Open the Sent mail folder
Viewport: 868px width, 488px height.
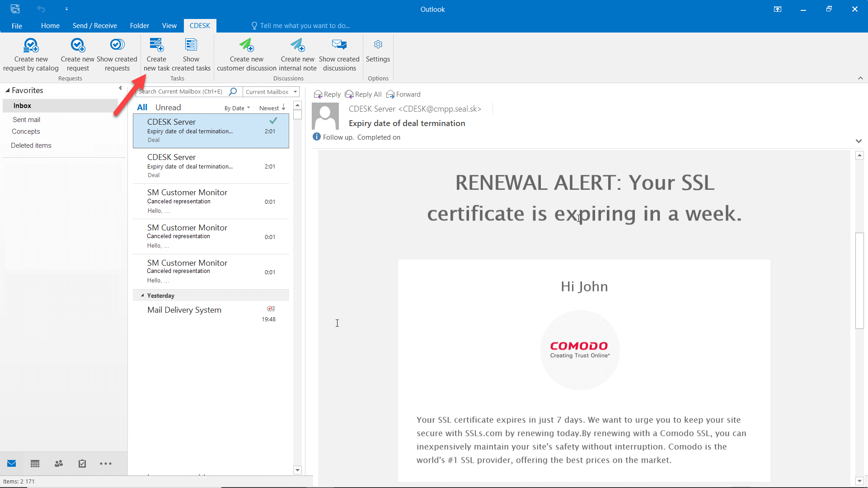click(x=26, y=120)
